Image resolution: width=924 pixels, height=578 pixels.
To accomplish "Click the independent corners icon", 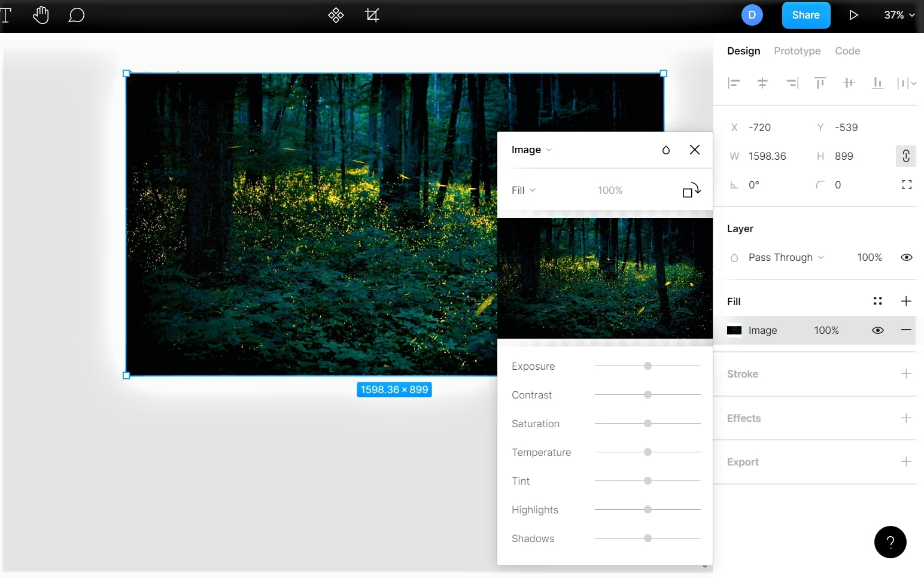I will click(x=907, y=185).
